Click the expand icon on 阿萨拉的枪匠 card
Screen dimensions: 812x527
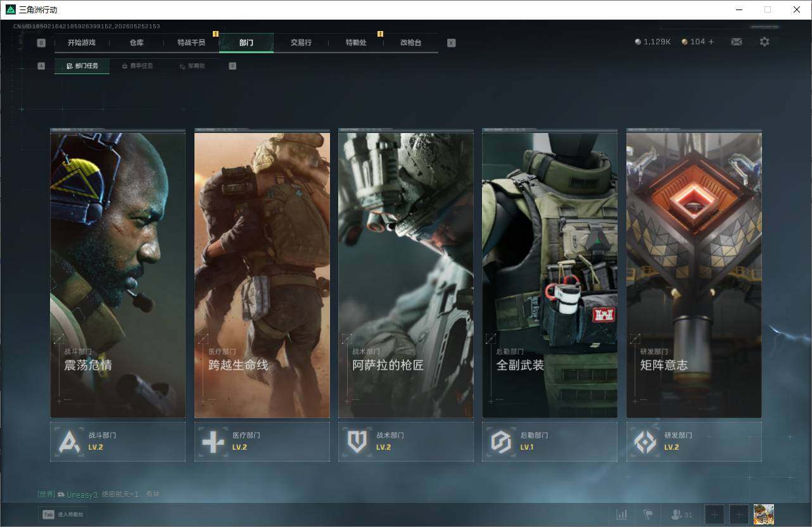(x=347, y=339)
